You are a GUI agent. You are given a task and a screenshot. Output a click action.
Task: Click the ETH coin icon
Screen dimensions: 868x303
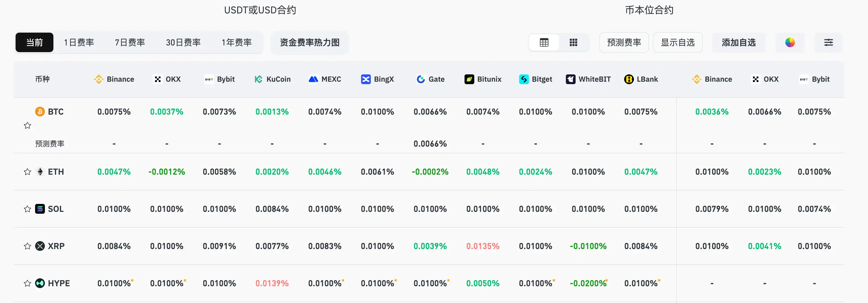pyautogui.click(x=40, y=172)
